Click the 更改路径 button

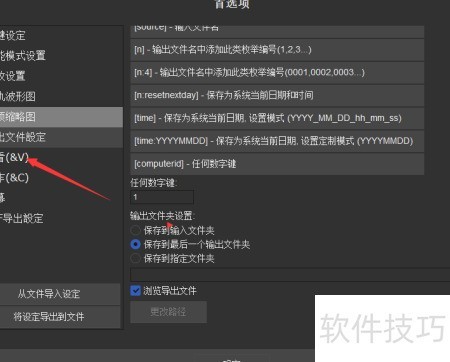[x=168, y=312]
